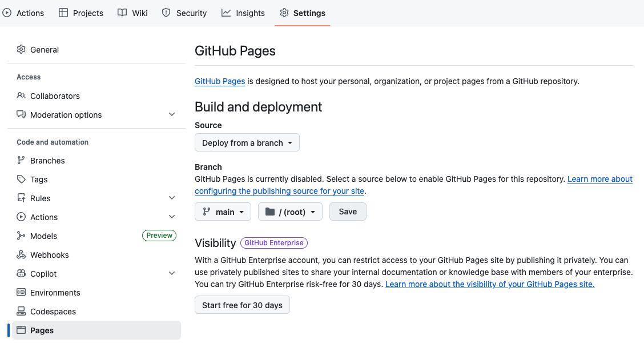The image size is (644, 343).
Task: Expand the Moderation options section
Action: click(172, 115)
